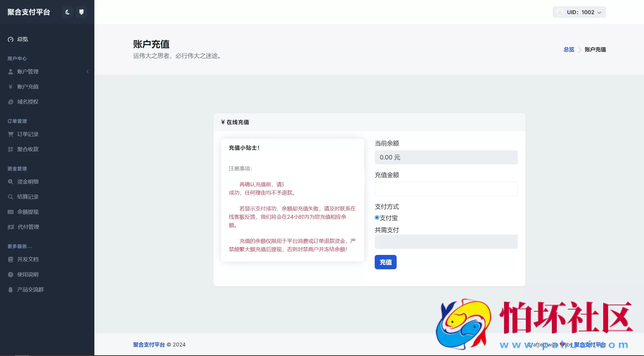Image resolution: width=644 pixels, height=356 pixels.
Task: Click the 总览 dashboard gauge icon
Action: (10, 39)
